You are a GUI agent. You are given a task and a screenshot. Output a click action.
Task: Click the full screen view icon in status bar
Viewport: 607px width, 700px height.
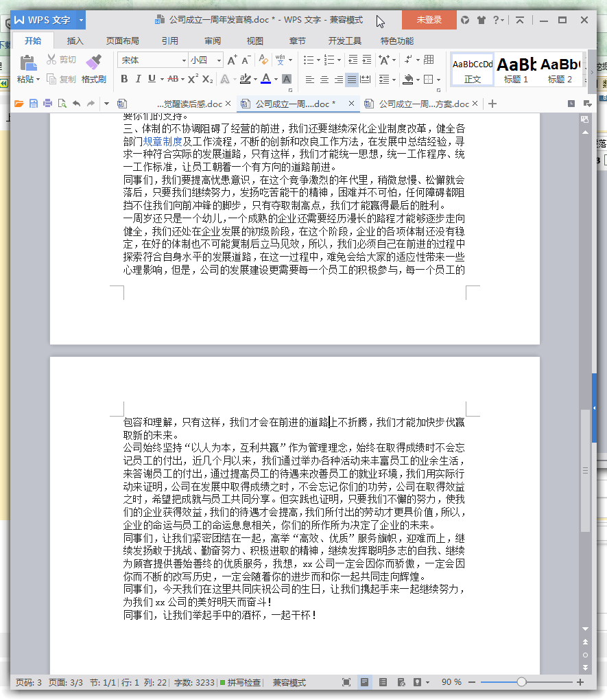pos(346,682)
